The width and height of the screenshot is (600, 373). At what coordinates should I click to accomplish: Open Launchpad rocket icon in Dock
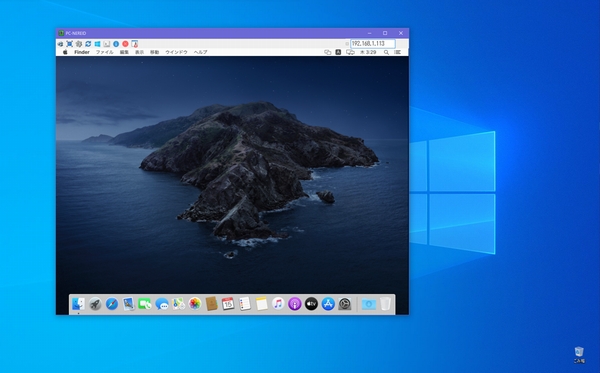[x=95, y=304]
